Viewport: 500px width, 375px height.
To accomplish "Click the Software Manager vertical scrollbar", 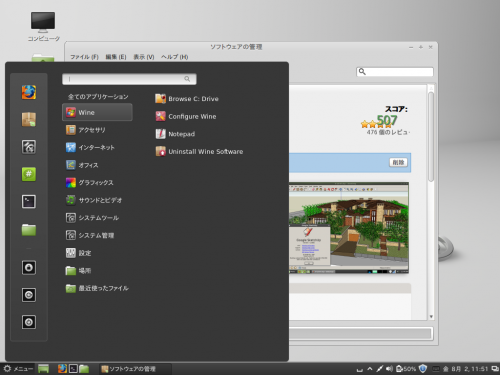I will pyautogui.click(x=431, y=137).
